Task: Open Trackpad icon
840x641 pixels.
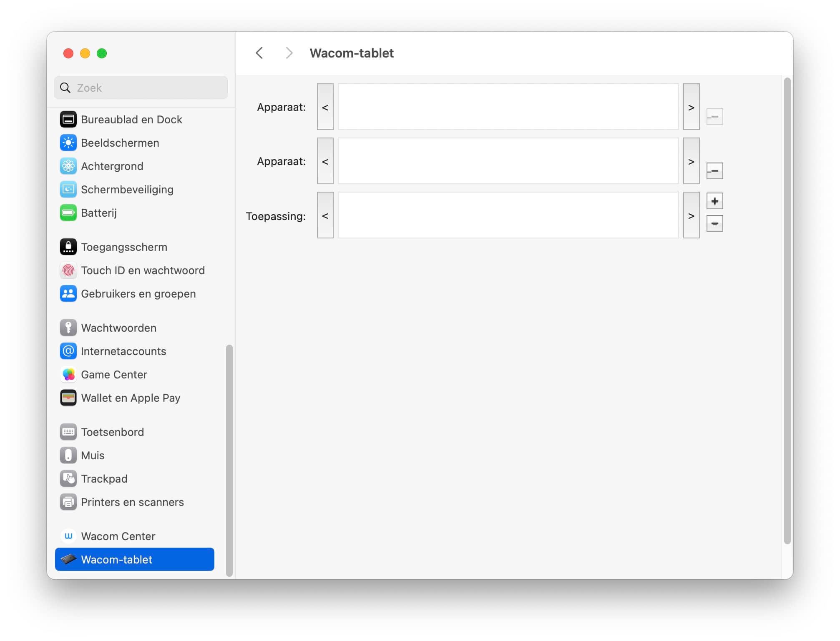Action: (68, 479)
